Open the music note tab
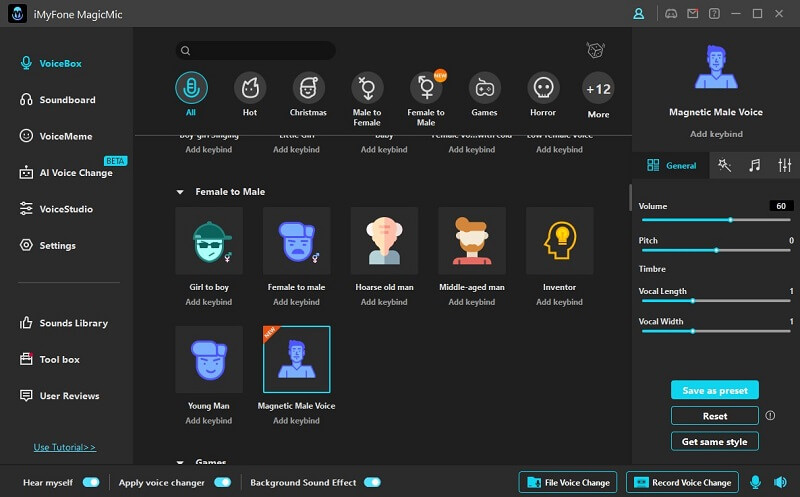800x497 pixels. point(755,165)
